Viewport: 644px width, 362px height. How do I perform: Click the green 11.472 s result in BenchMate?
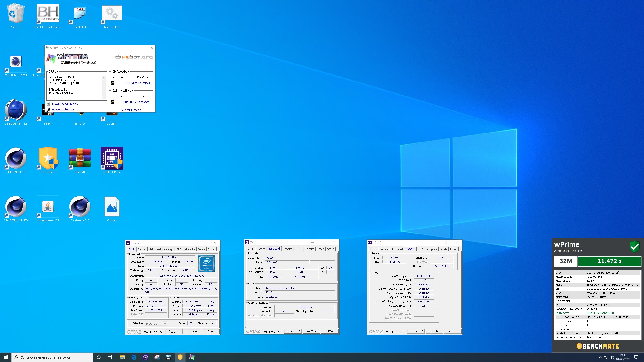coord(610,261)
